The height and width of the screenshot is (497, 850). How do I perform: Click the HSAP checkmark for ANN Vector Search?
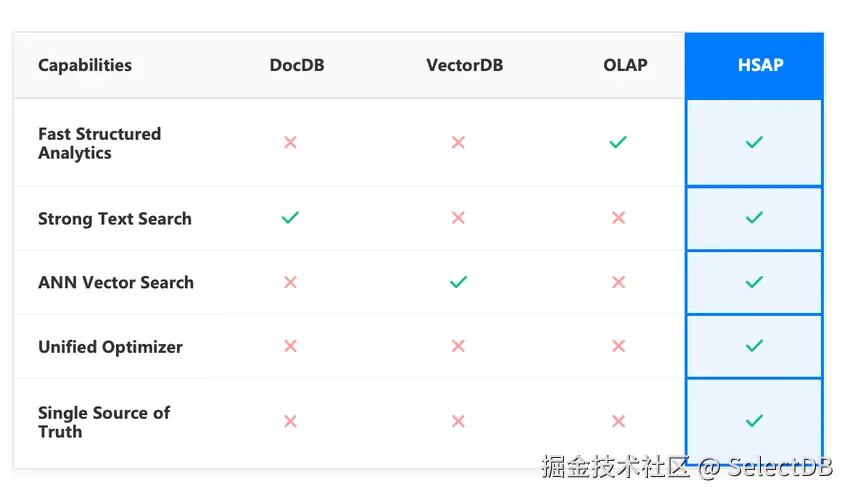click(x=754, y=282)
